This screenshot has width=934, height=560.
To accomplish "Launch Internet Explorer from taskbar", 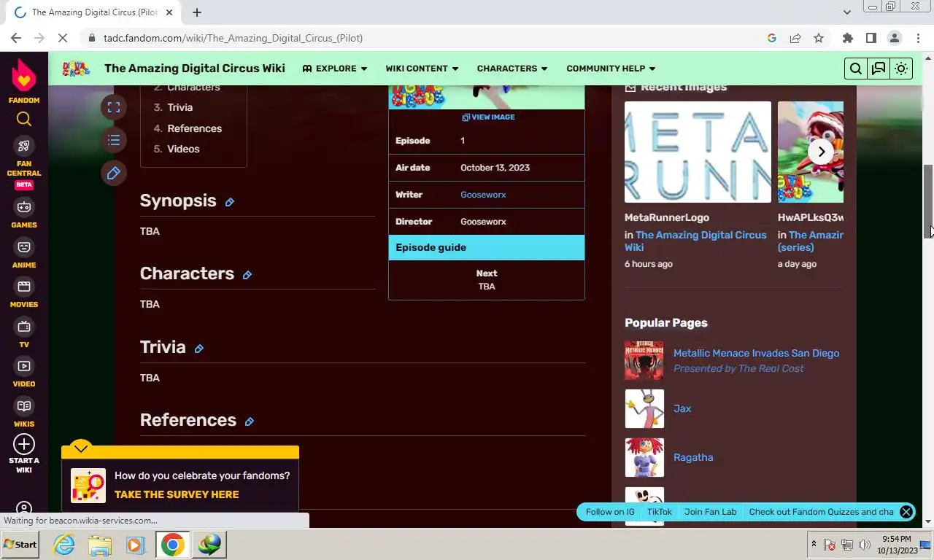I will pos(64,545).
